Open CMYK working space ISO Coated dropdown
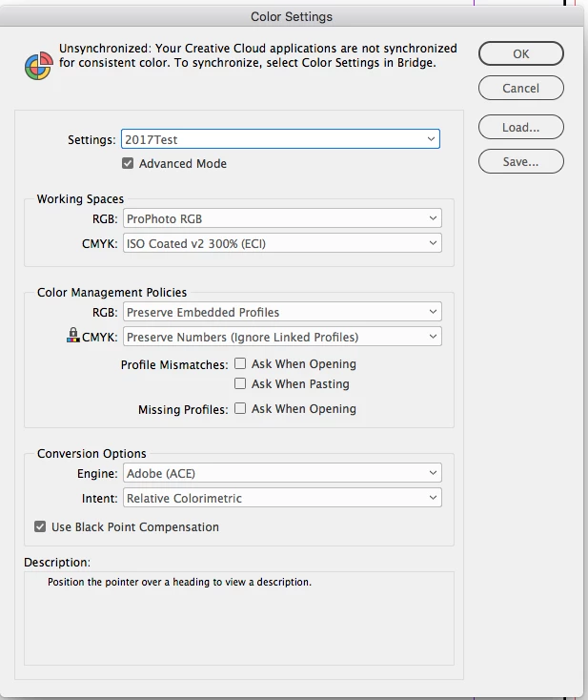Image resolution: width=588 pixels, height=700 pixels. [282, 243]
